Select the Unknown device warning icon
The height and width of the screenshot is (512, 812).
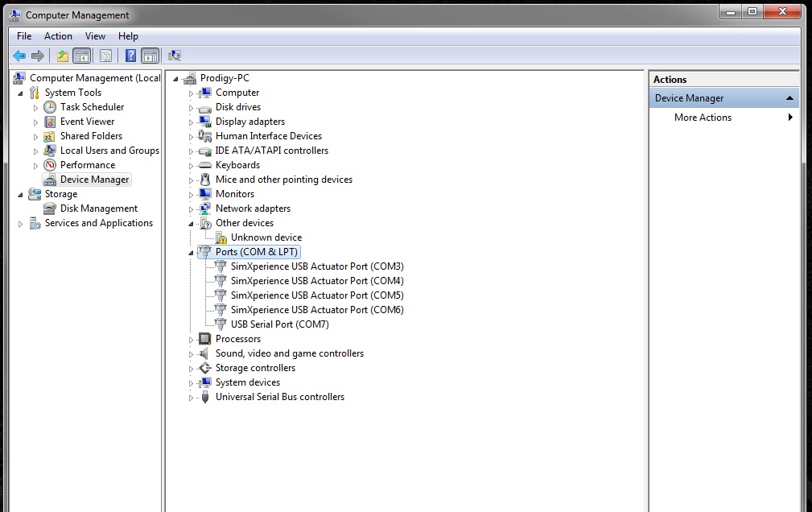coord(221,237)
